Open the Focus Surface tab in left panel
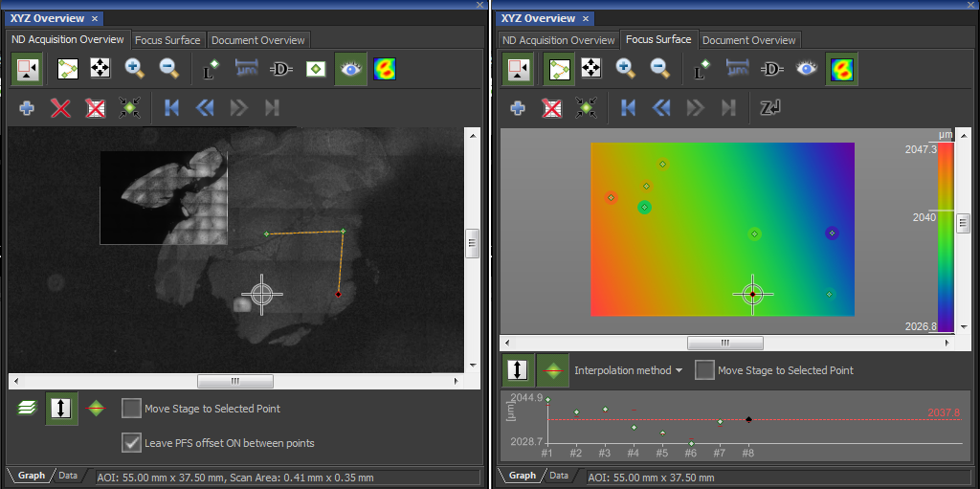This screenshot has height=489, width=980. click(x=167, y=40)
